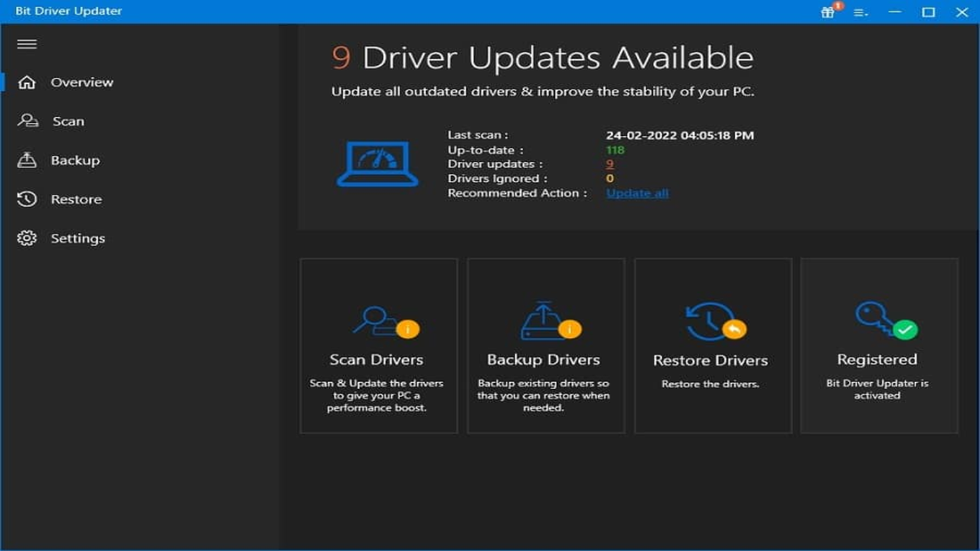
Task: Click the Overview home icon
Action: pos(27,82)
